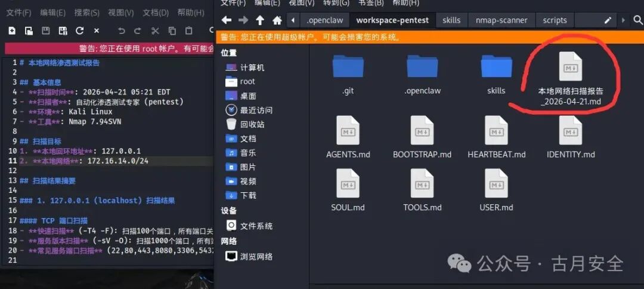
Task: Click the pencil edit-path icon
Action: (x=608, y=20)
